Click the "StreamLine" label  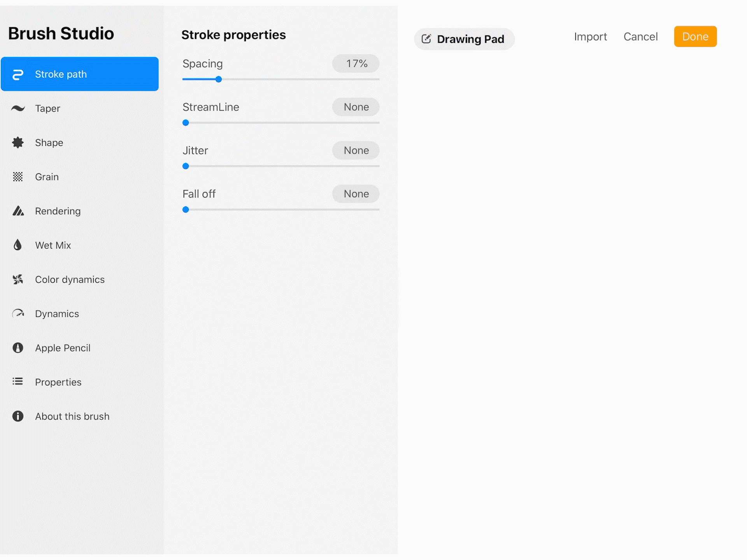point(211,107)
